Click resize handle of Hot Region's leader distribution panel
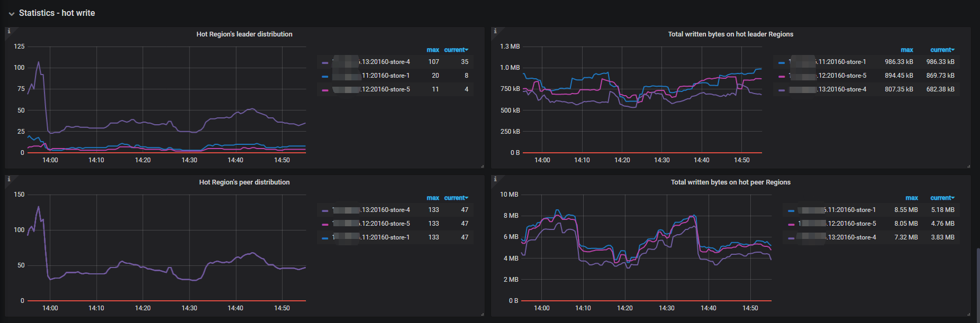Screen dimensions: 980x323 pyautogui.click(x=482, y=167)
